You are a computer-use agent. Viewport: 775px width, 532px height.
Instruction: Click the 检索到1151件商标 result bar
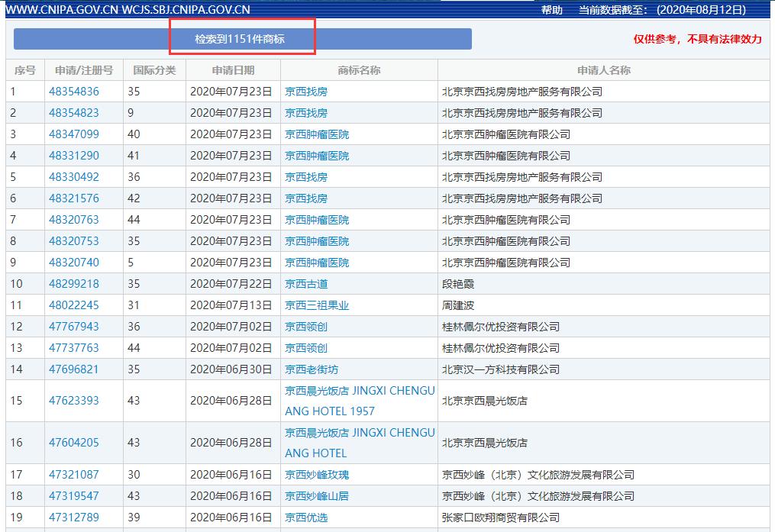[x=243, y=38]
